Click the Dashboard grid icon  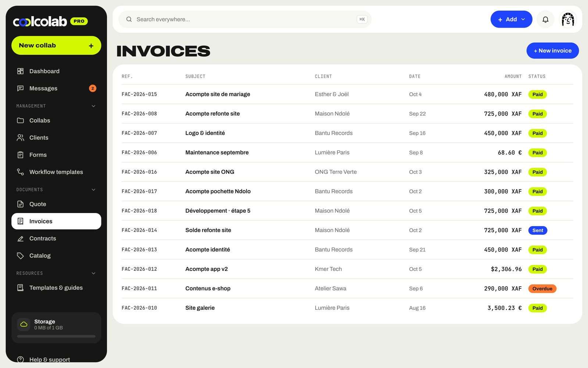point(21,71)
